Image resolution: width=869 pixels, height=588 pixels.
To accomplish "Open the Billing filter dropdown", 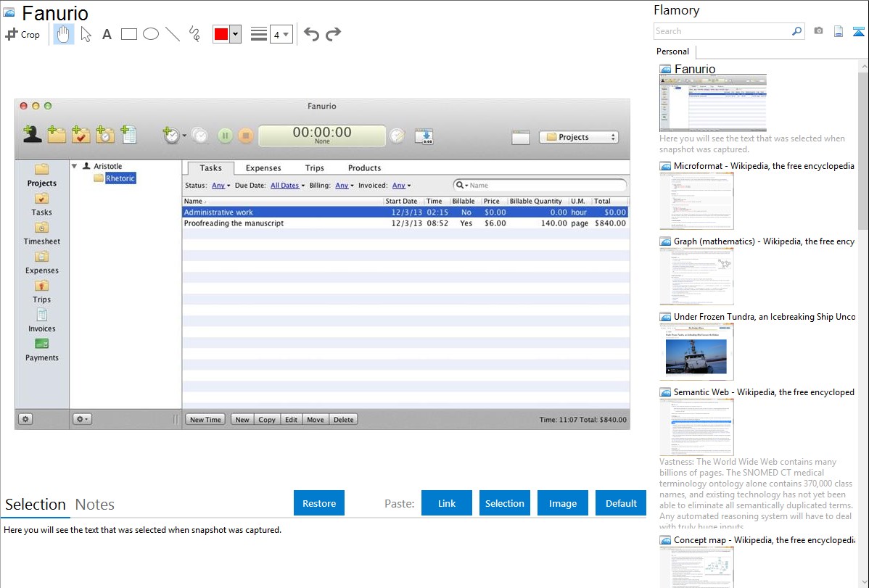I will point(344,186).
